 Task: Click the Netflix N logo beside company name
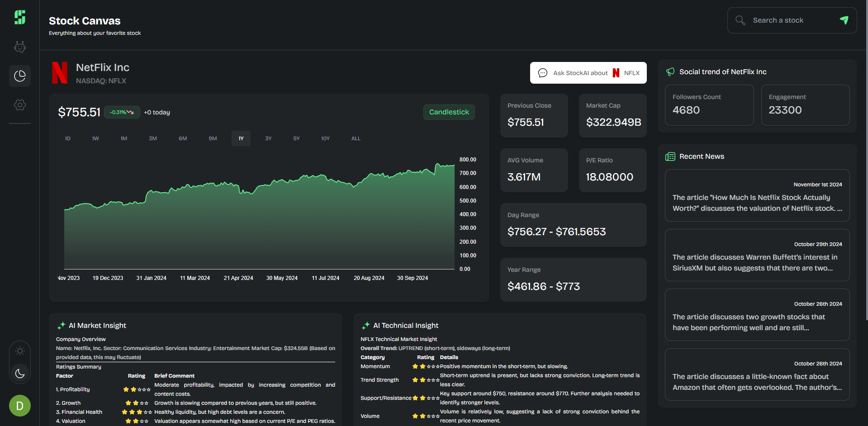[x=60, y=73]
